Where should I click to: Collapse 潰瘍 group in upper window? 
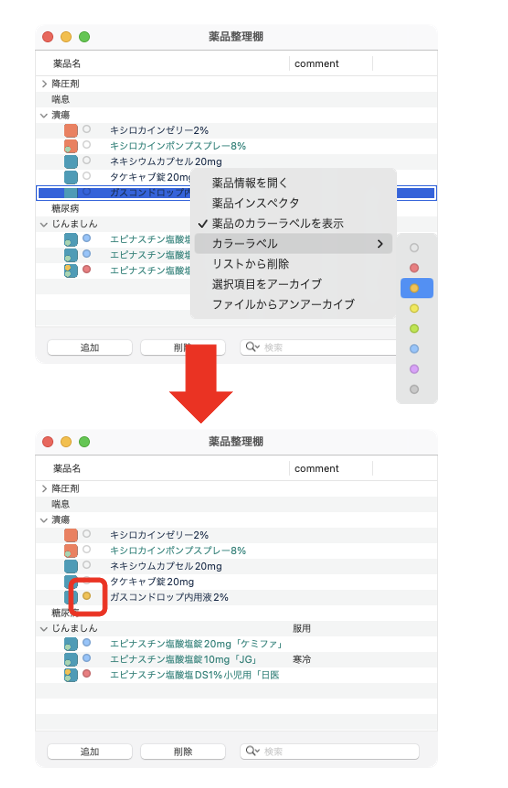pyautogui.click(x=44, y=115)
